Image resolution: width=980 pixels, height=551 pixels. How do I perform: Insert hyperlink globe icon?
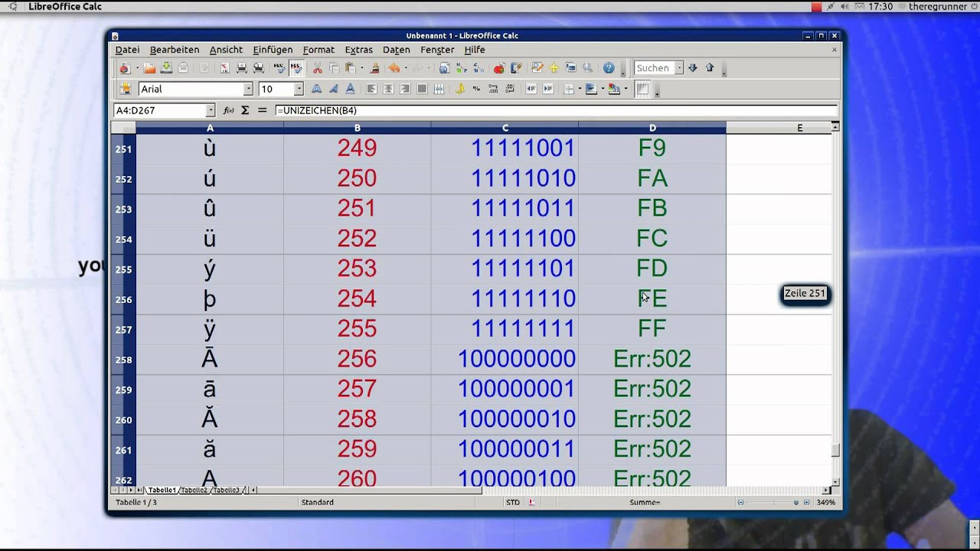coord(444,68)
